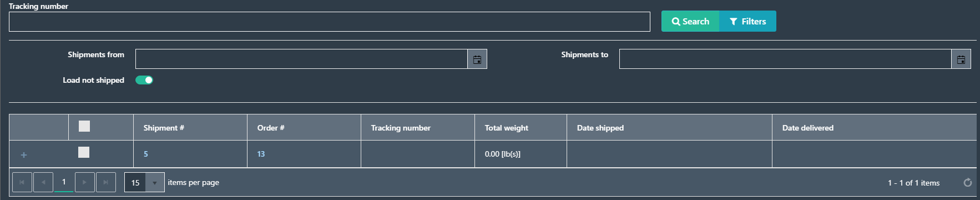Toggle the Load not shipped switch
The image size is (980, 200).
[144, 80]
